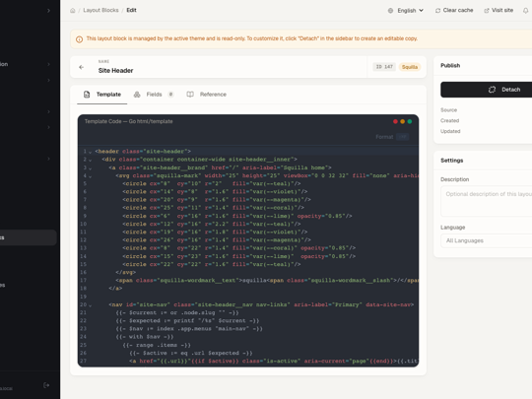Click the Edit breadcrumb item
Image resolution: width=532 pixels, height=399 pixels.
tap(131, 10)
